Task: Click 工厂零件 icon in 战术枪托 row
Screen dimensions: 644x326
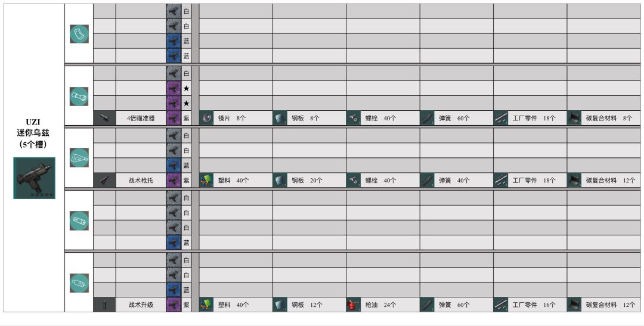Action: 500,180
